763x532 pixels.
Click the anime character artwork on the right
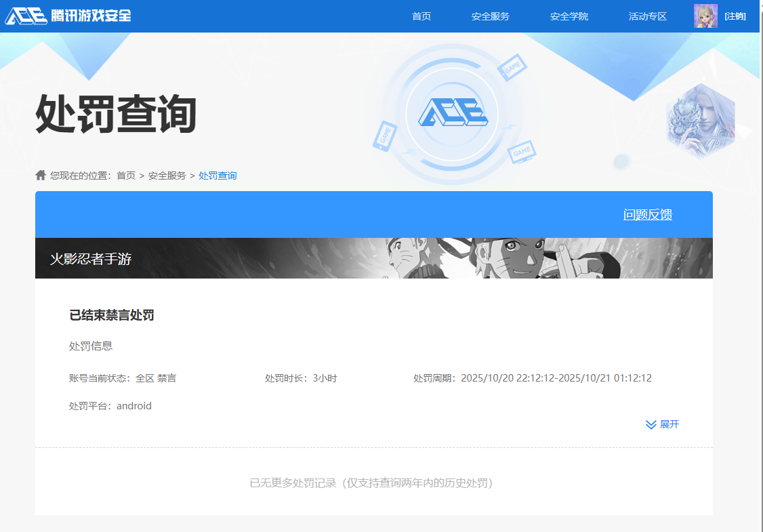pyautogui.click(x=701, y=115)
